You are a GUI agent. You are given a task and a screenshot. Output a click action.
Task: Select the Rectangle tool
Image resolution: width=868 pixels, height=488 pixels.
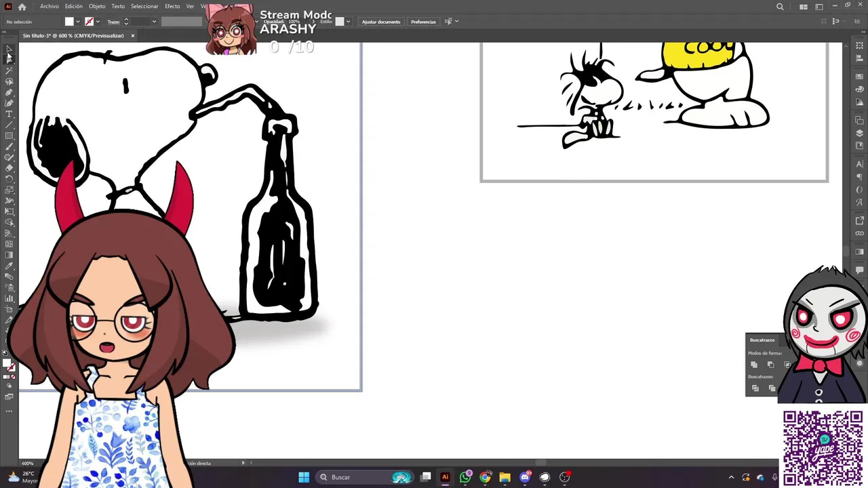point(9,136)
